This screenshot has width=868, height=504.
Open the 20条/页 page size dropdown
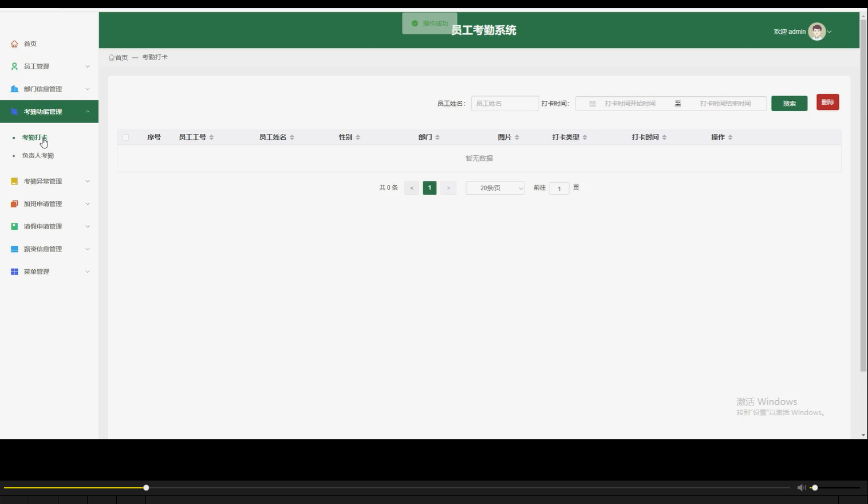495,188
